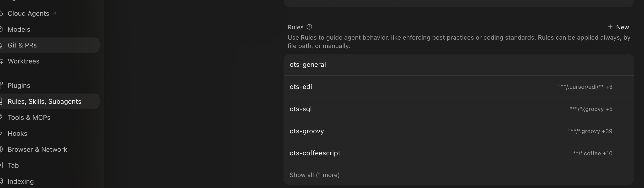Expand Show all (1 more) rules
Screen dimensions: 644x188
(x=315, y=175)
